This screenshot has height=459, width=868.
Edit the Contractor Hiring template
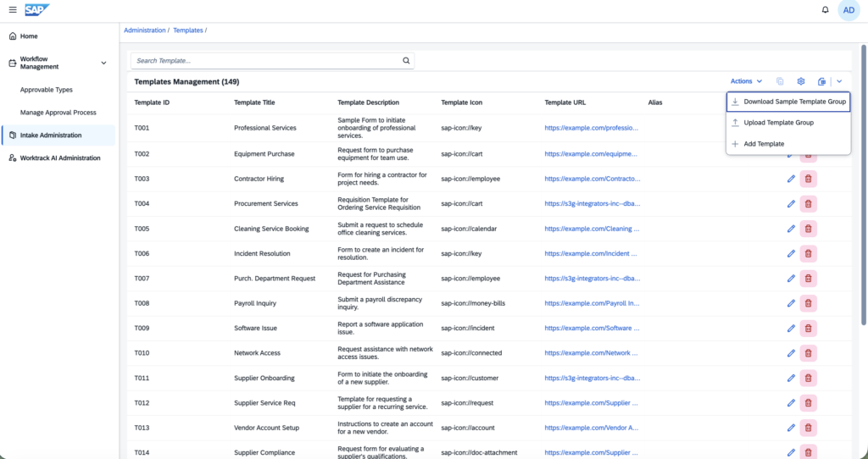pos(791,179)
